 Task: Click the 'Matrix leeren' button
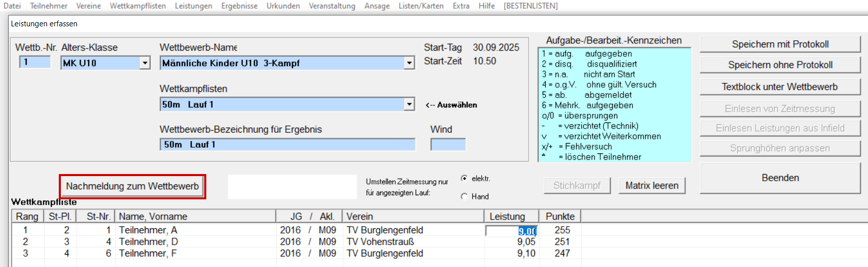pos(651,185)
